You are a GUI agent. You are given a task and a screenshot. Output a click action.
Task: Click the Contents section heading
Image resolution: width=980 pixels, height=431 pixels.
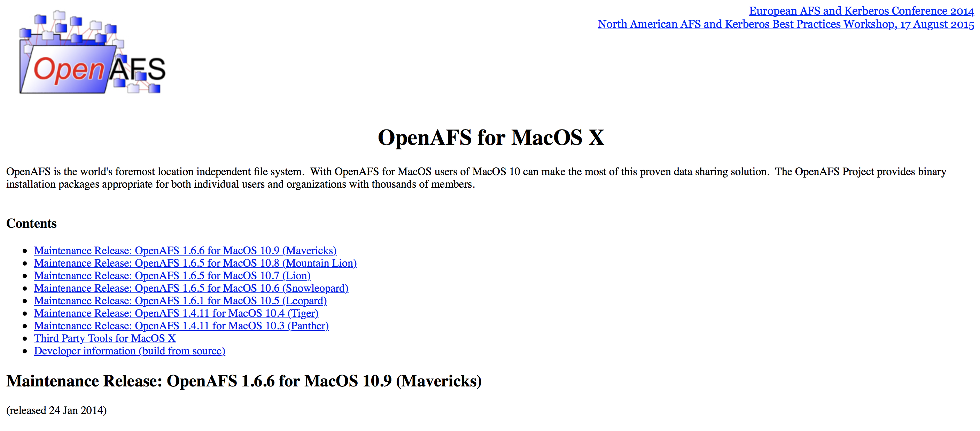click(x=31, y=223)
